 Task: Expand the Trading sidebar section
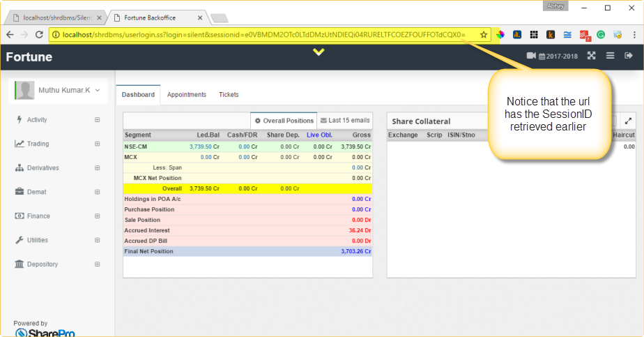tap(97, 144)
